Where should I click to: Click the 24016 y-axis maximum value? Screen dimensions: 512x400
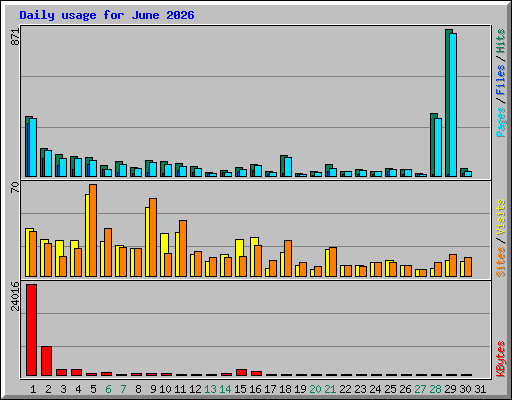[15, 296]
